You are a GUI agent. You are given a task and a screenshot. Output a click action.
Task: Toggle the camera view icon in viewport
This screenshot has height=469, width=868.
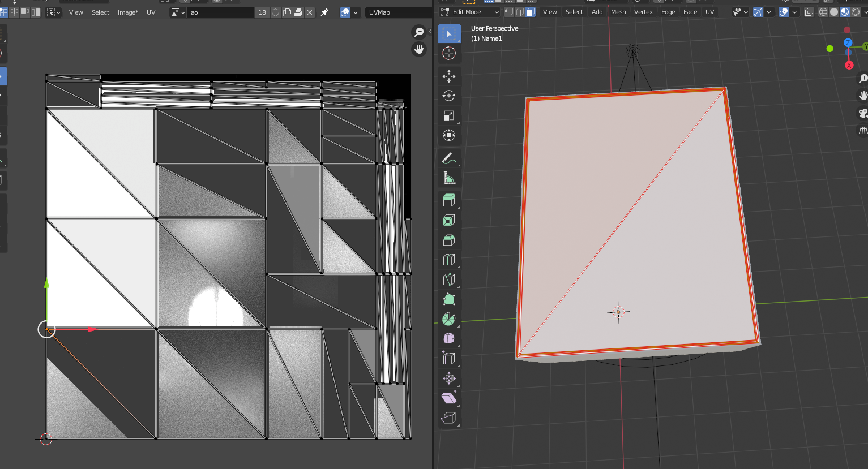pyautogui.click(x=863, y=113)
